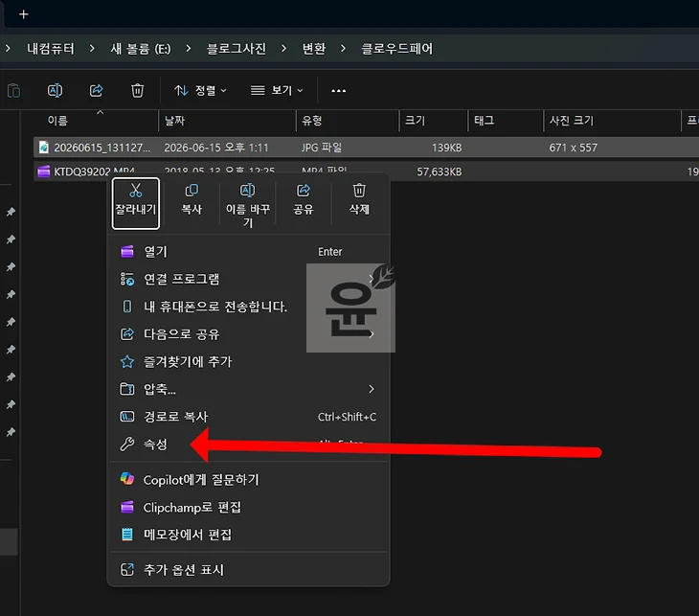Expand chevron after 내컴퓨터 in breadcrumb
This screenshot has height=616, width=699.
pyautogui.click(x=92, y=48)
